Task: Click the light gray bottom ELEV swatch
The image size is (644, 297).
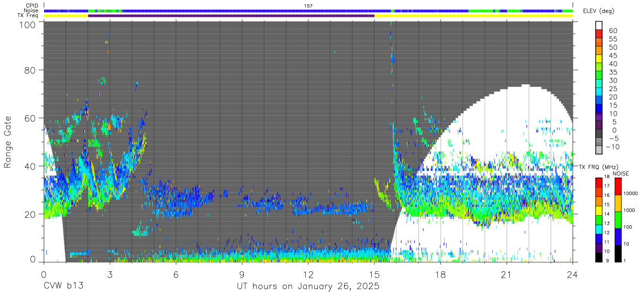Action: (x=599, y=149)
